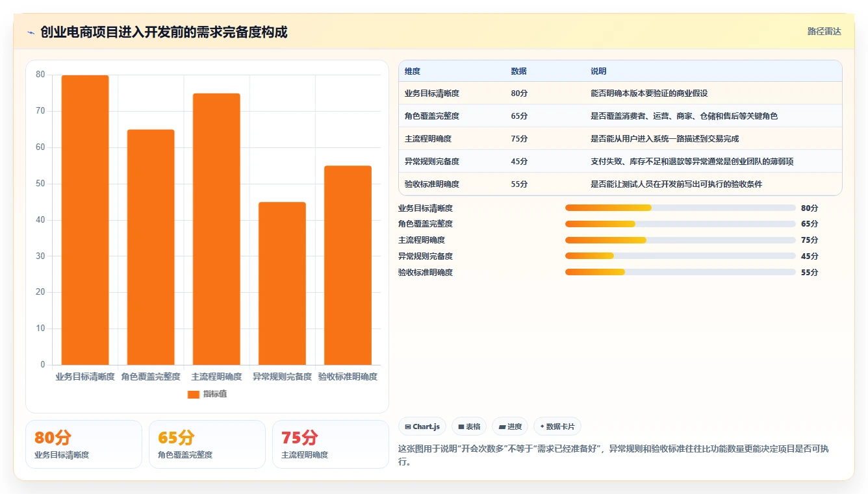Click description 支付失败、库存不足和退款等异常通常是创业团队的薄弱项
The width and height of the screenshot is (868, 494).
coord(692,162)
